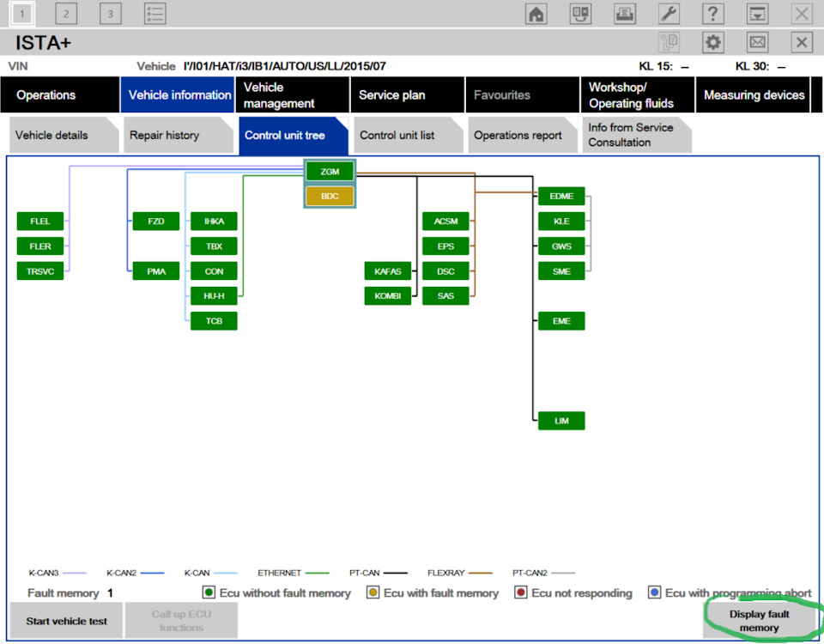Switch to session tab 3
The image size is (824, 644).
[x=111, y=14]
